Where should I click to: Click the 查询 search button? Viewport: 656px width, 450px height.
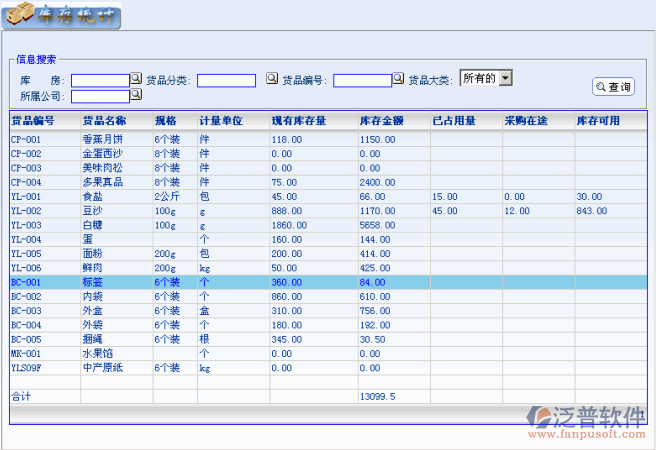pyautogui.click(x=614, y=87)
